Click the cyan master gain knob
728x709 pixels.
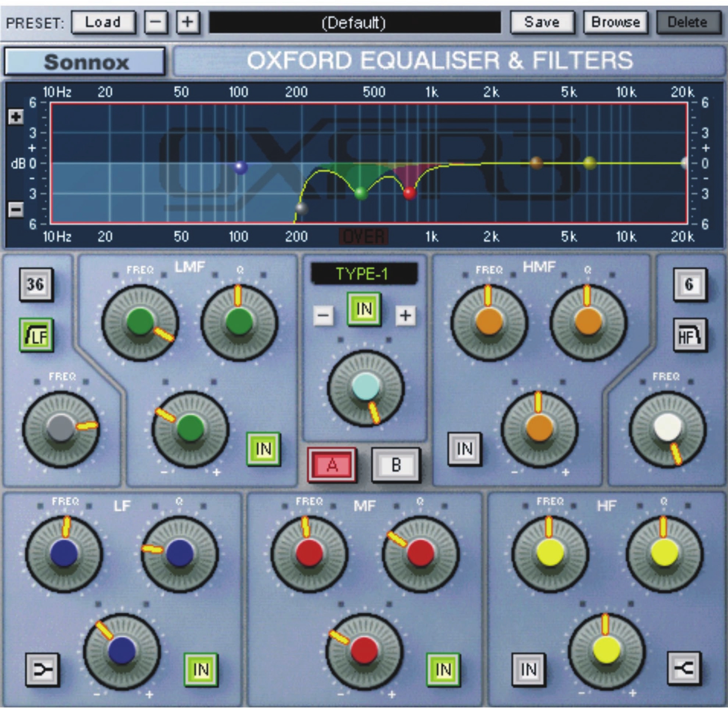point(366,388)
